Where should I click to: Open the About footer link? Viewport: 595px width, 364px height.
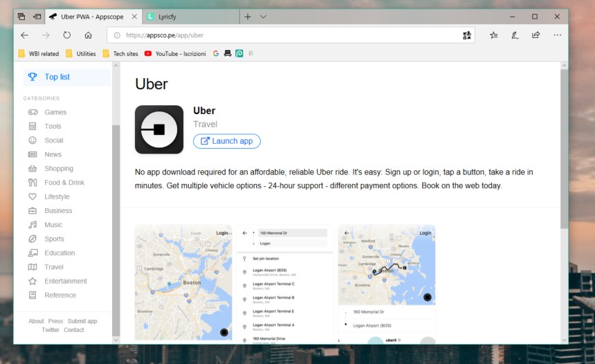(36, 321)
